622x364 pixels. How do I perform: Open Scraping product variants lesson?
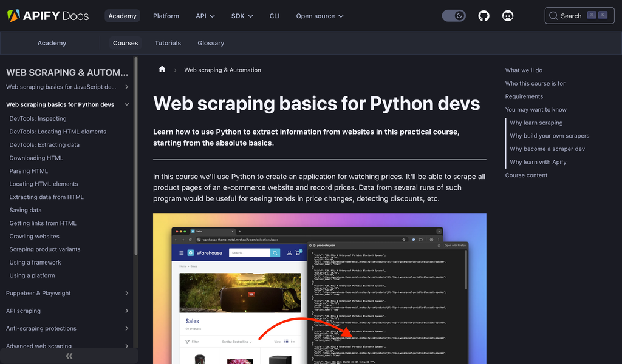click(x=45, y=249)
